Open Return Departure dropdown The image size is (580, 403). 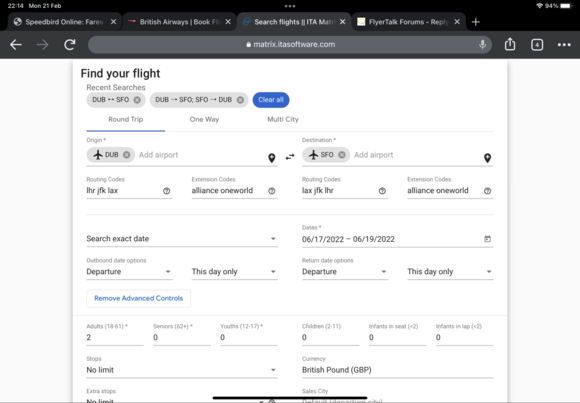345,272
